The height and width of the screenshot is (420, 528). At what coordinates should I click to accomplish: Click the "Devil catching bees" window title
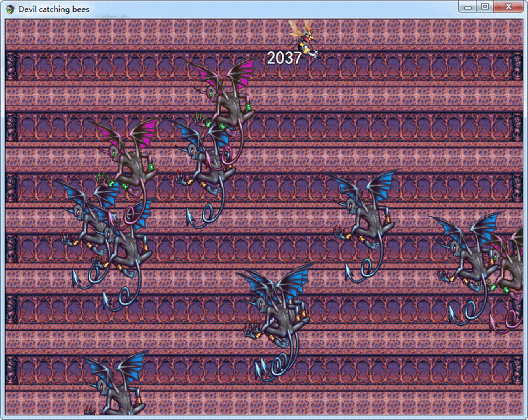54,9
